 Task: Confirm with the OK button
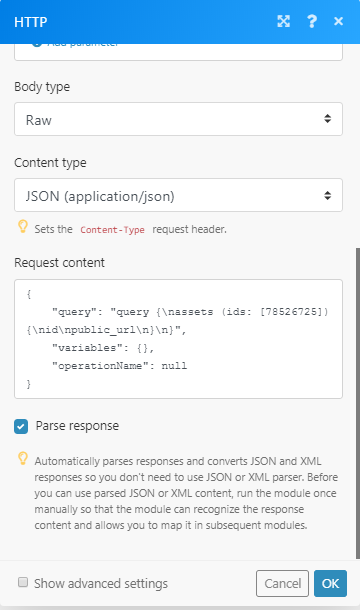pyautogui.click(x=330, y=583)
